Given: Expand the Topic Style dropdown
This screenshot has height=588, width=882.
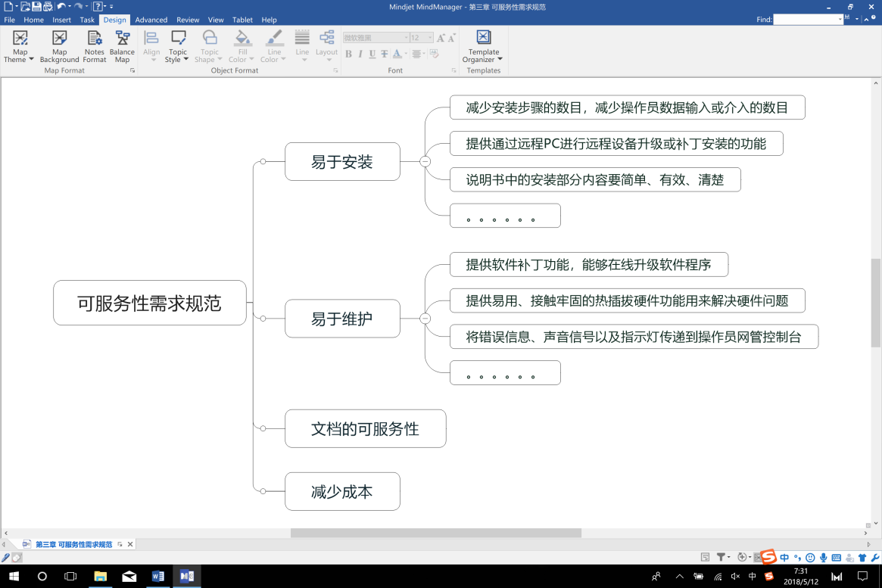Looking at the screenshot, I should click(x=178, y=56).
